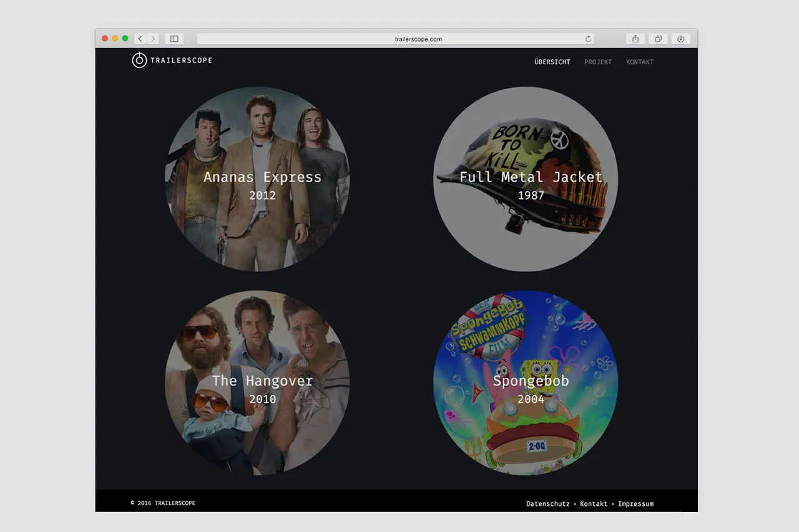
Task: Open The Hangover movie circle
Action: click(x=257, y=383)
